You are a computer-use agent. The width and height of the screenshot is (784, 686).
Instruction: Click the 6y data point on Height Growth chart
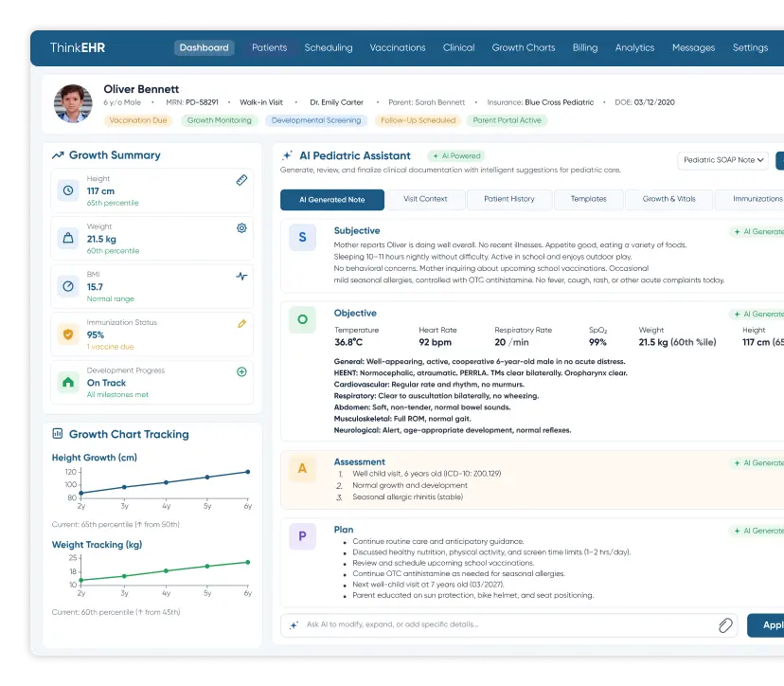click(247, 472)
